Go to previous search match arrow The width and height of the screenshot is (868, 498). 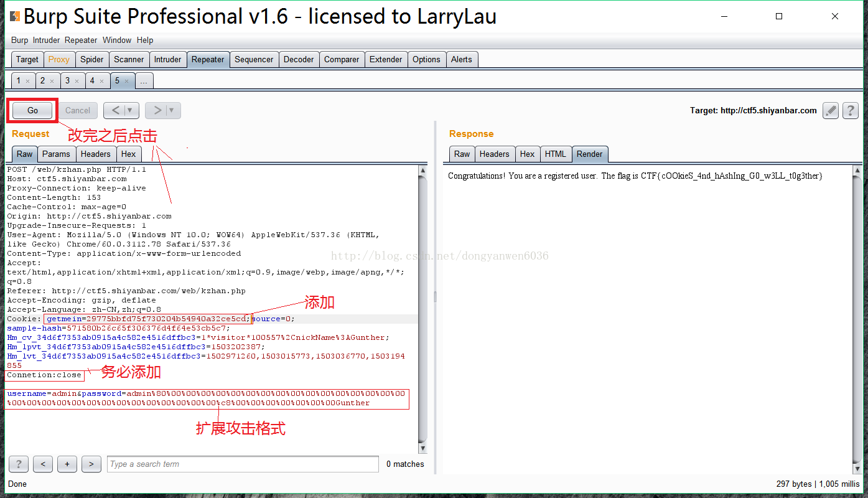coord(43,464)
